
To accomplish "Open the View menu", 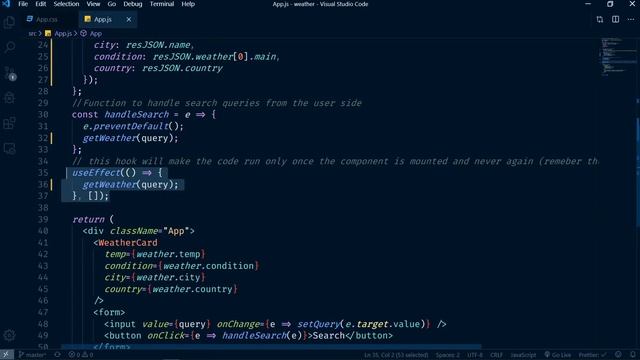I will click(93, 4).
